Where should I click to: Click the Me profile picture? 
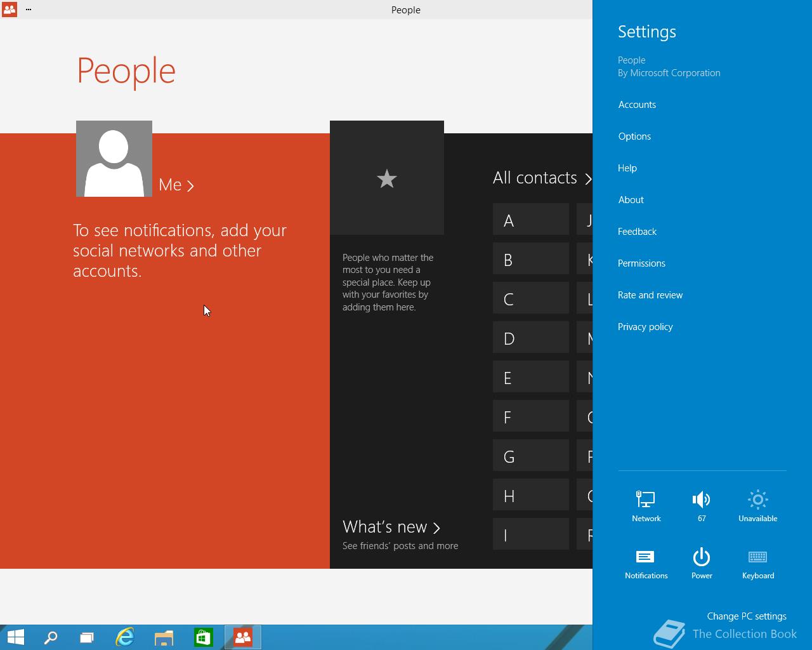pos(114,159)
